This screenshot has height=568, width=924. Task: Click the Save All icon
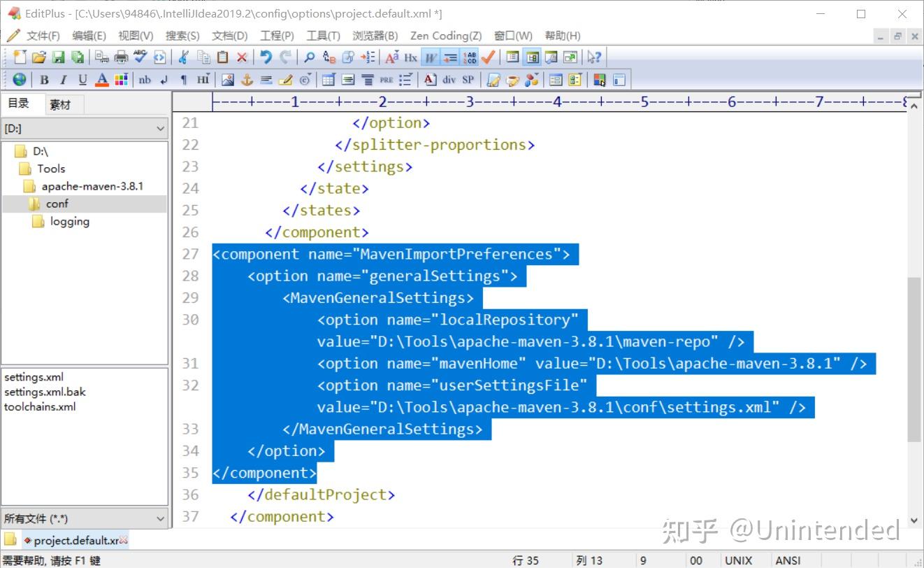(78, 57)
